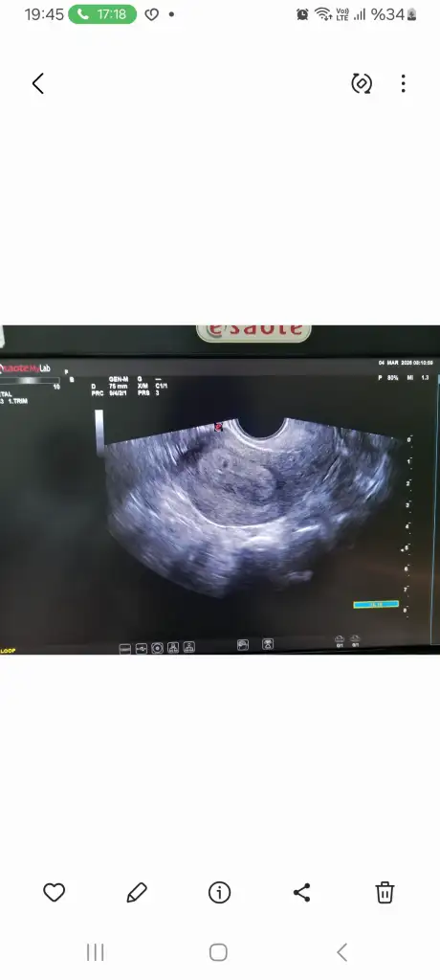Tap the system back chevron at bottom
The height and width of the screenshot is (980, 440).
tap(341, 952)
